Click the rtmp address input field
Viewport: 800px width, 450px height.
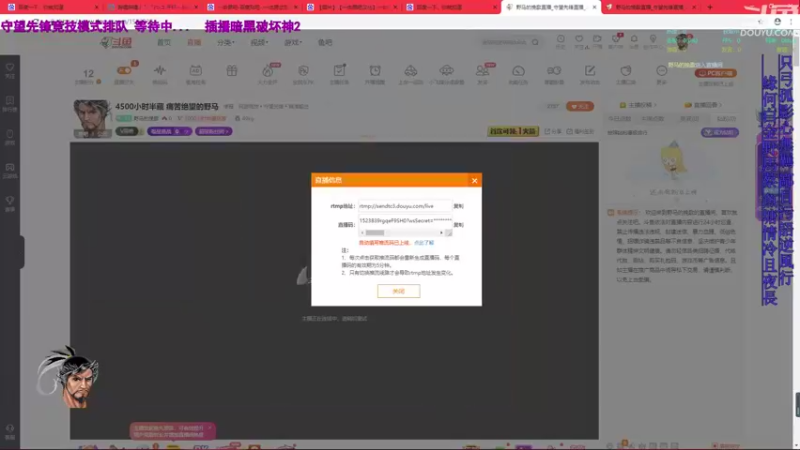[405, 206]
